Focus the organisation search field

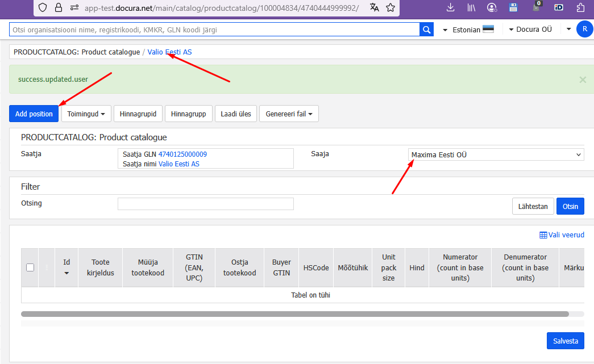click(x=214, y=30)
